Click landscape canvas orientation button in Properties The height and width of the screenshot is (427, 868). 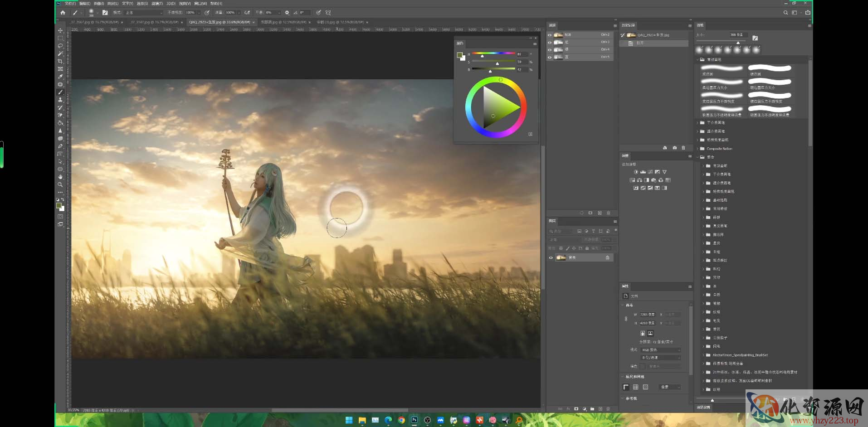650,333
